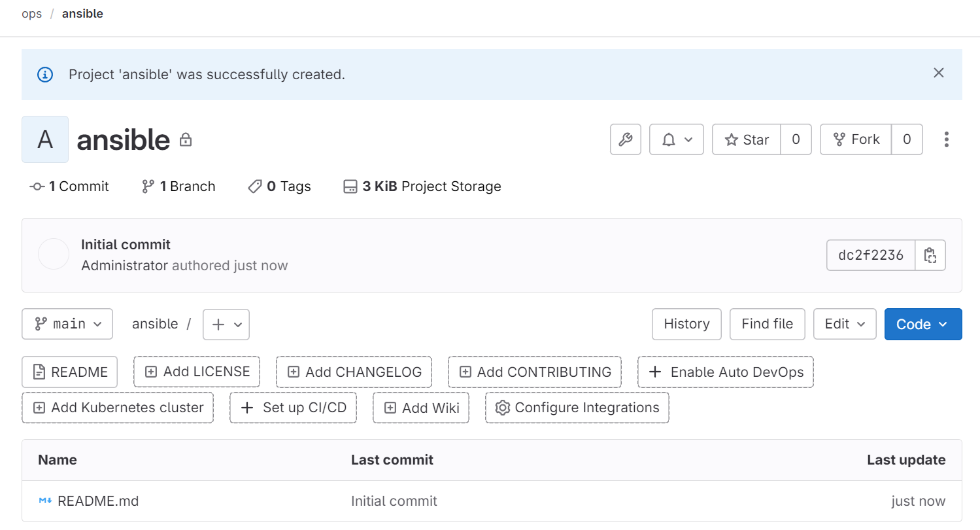Expand the Edit dropdown
This screenshot has width=980, height=530.
pos(845,324)
